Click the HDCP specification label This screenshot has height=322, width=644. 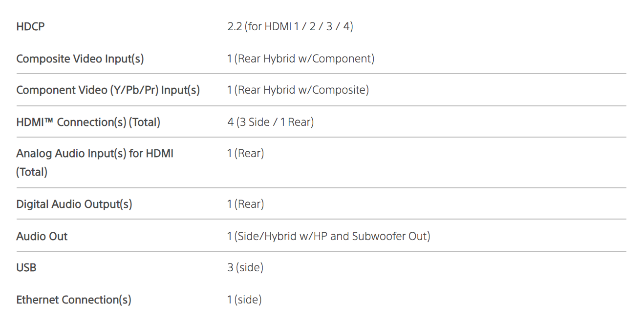coord(30,26)
